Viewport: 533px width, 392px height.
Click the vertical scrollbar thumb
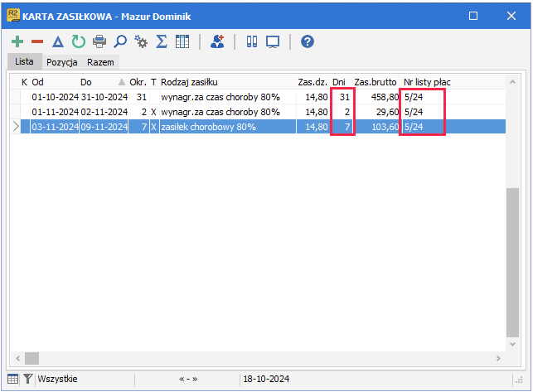click(512, 263)
